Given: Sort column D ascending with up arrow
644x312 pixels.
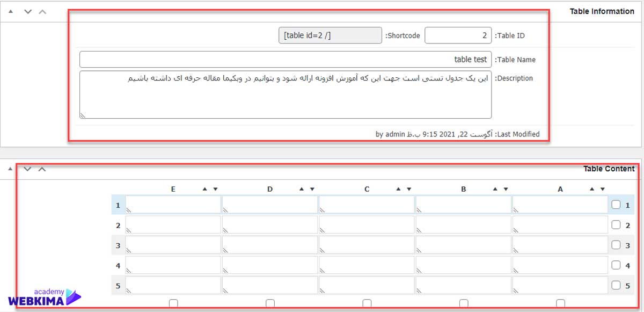Looking at the screenshot, I should 302,189.
